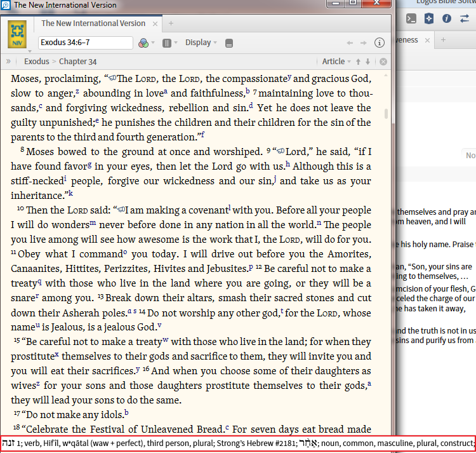
Task: Click the NIV resource book cover icon
Action: coord(17,34)
